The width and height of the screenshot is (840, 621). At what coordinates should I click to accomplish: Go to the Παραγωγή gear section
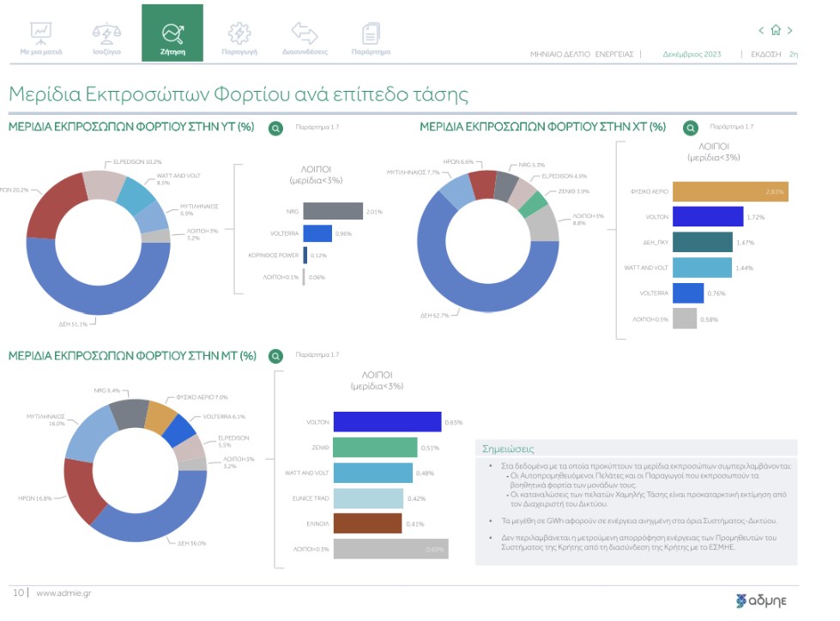239,34
